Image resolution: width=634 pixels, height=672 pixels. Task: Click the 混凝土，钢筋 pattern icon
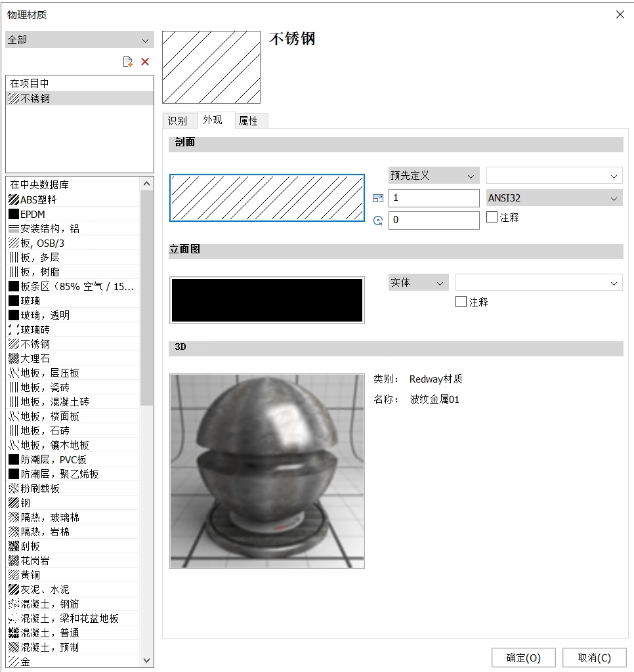[14, 604]
